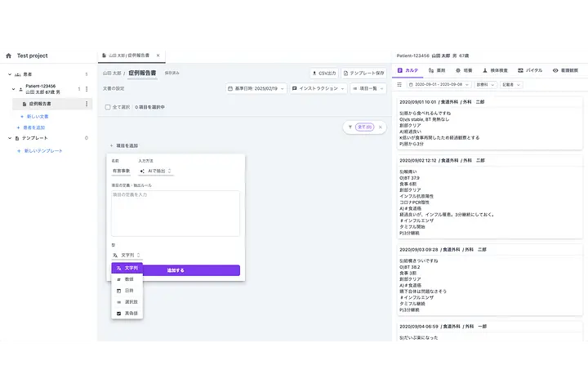Click the テンプレート保存 button
Viewport: 588px width, 392px height.
(364, 73)
